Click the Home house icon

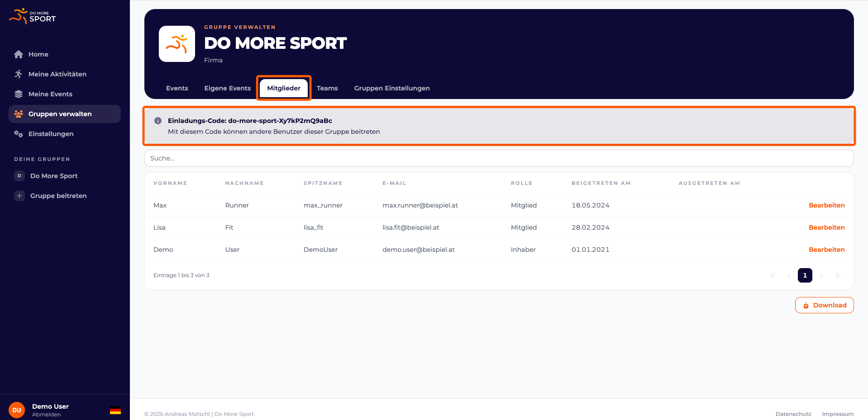(19, 54)
